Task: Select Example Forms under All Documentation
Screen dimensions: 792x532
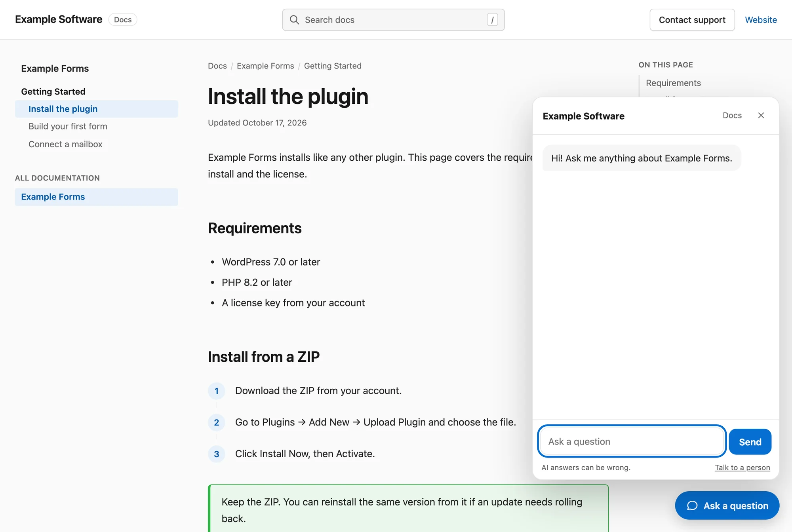Action: [97, 197]
